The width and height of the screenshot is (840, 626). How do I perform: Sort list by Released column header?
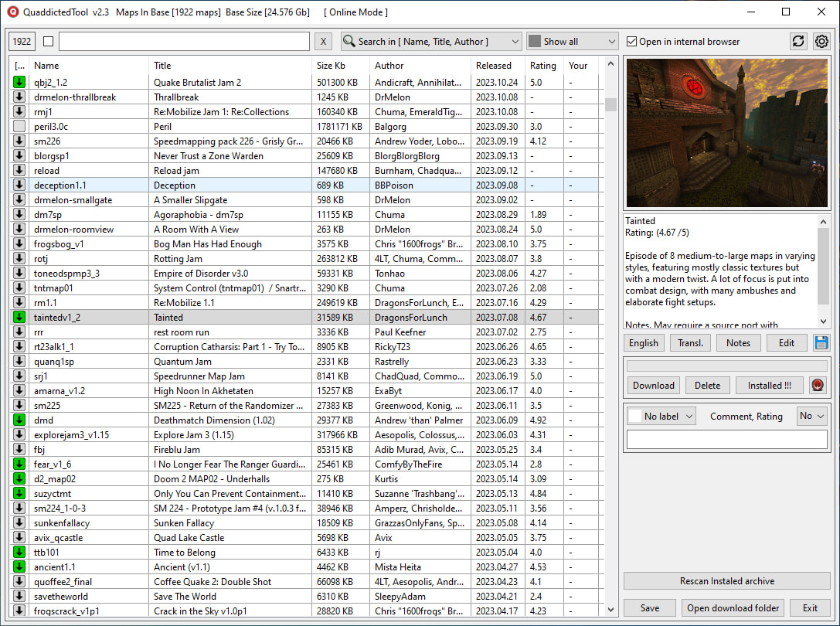[493, 66]
